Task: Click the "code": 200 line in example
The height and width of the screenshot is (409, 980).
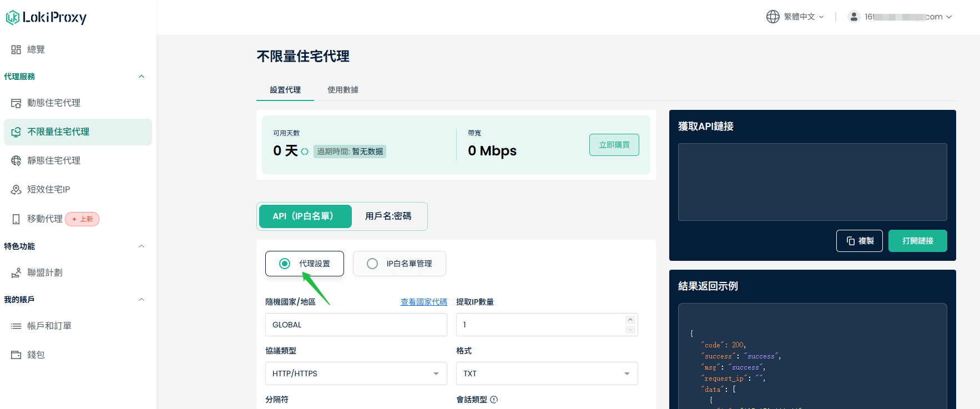Action: point(724,345)
